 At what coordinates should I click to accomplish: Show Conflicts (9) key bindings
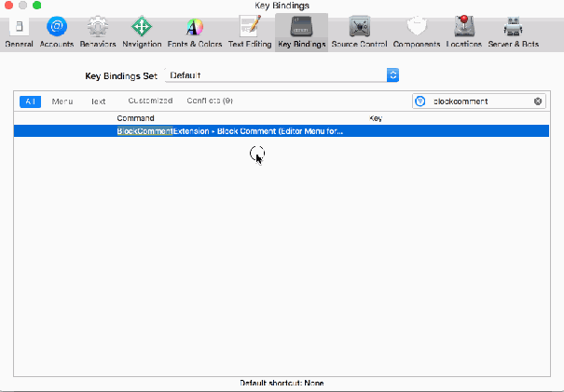[210, 101]
